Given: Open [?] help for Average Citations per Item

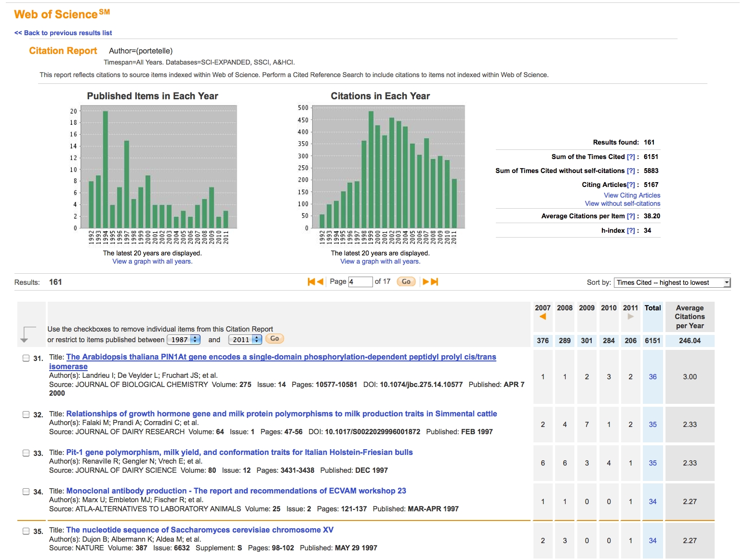Looking at the screenshot, I should 631,216.
